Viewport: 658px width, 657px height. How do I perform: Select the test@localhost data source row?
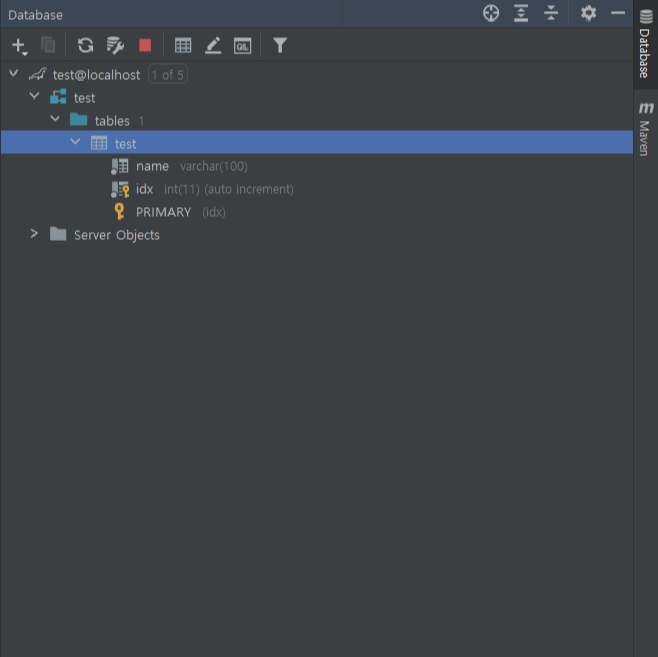[x=317, y=75]
